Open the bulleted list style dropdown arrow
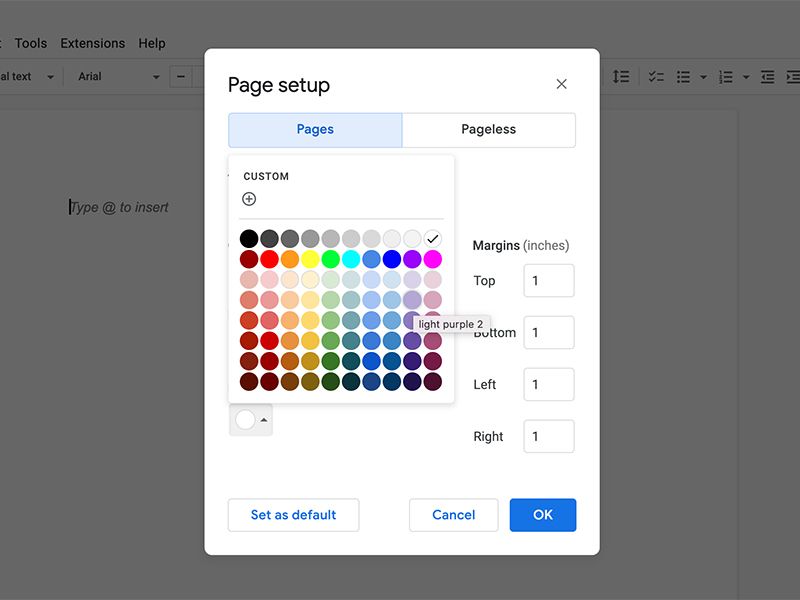 701,76
